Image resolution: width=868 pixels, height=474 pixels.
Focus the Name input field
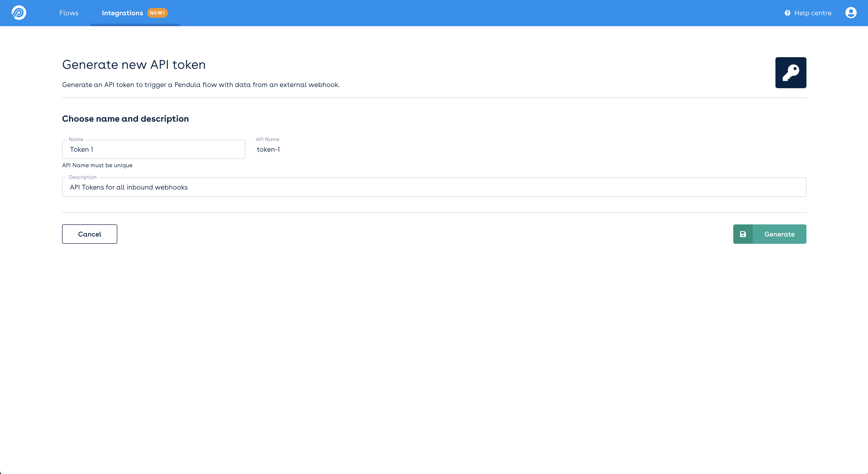153,150
